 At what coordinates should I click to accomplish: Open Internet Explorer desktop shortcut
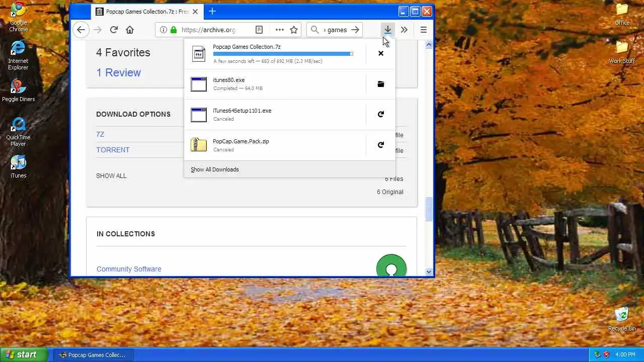pos(18,55)
